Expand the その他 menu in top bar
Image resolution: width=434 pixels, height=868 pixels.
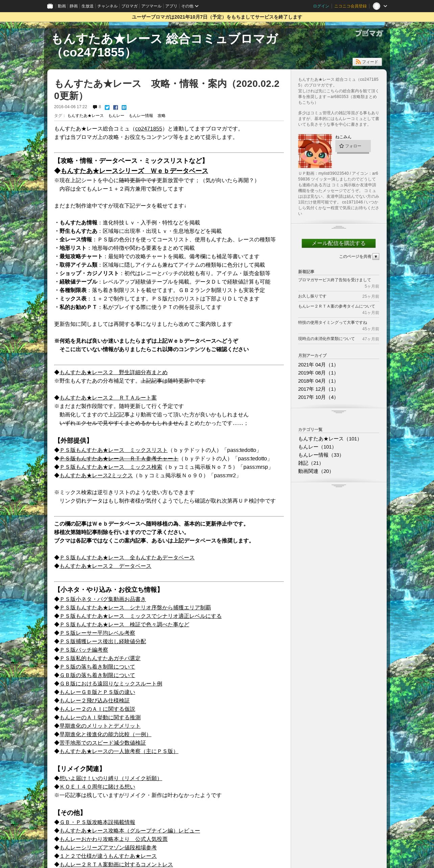point(190,6)
